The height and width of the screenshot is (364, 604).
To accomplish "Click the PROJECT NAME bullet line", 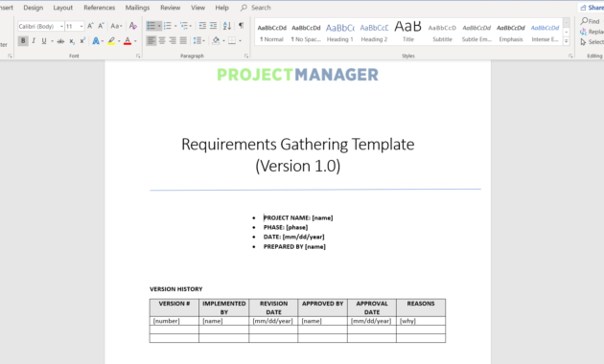I will click(298, 217).
